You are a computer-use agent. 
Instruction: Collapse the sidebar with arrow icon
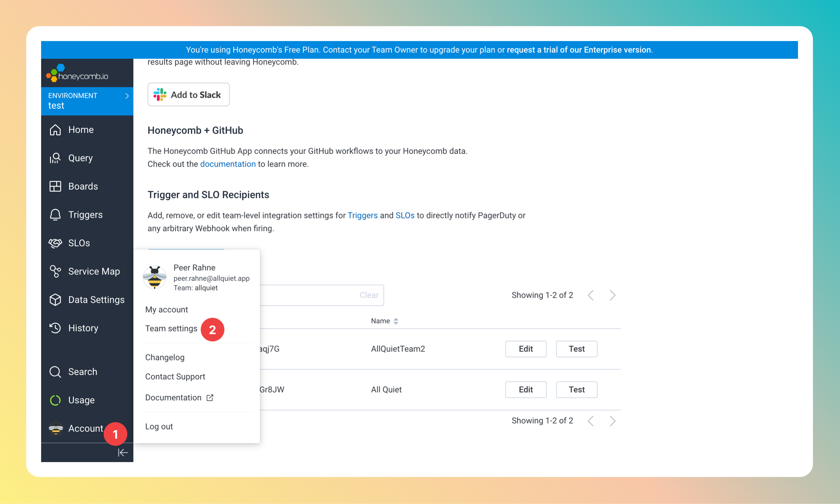tap(123, 452)
